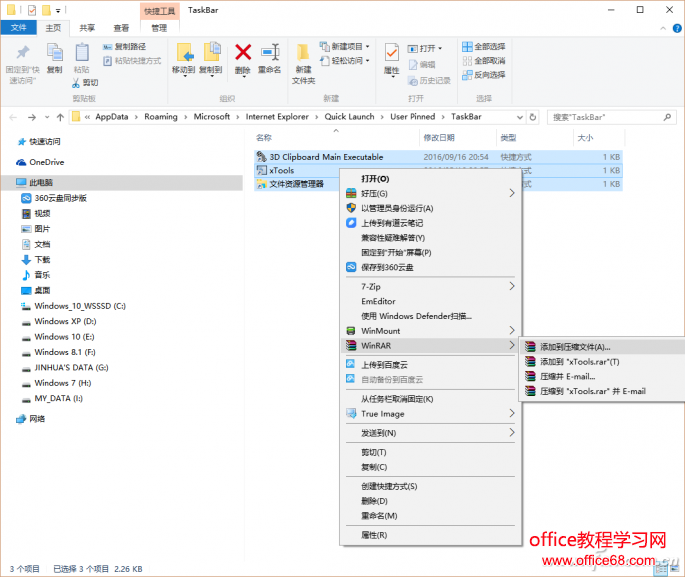Switch to the Share (共享) tab
This screenshot has height=577, width=685.
[87, 28]
